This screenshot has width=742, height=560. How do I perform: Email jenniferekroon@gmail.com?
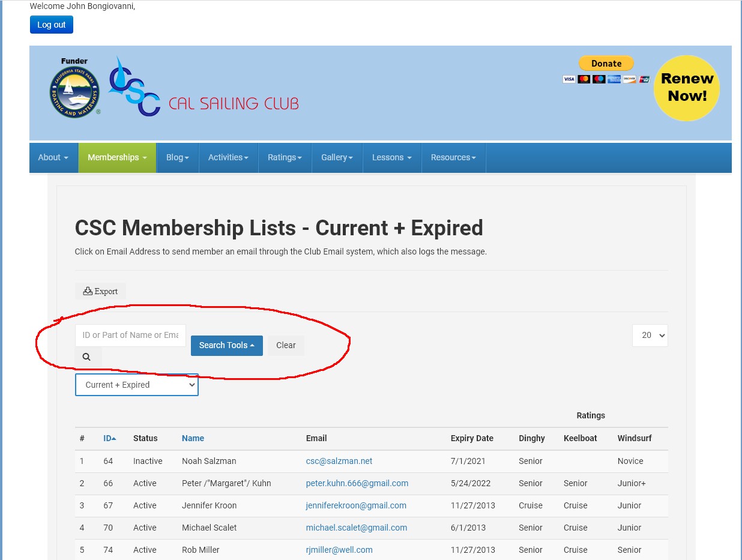(x=356, y=505)
